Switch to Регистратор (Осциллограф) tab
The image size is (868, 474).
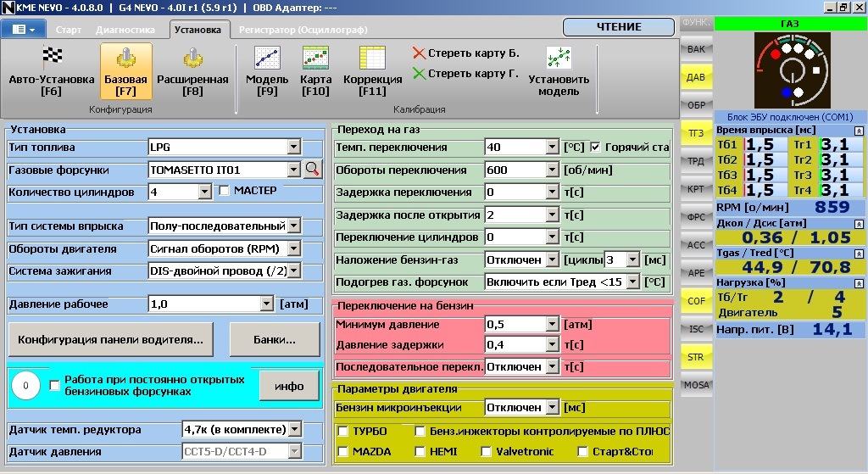[x=303, y=30]
